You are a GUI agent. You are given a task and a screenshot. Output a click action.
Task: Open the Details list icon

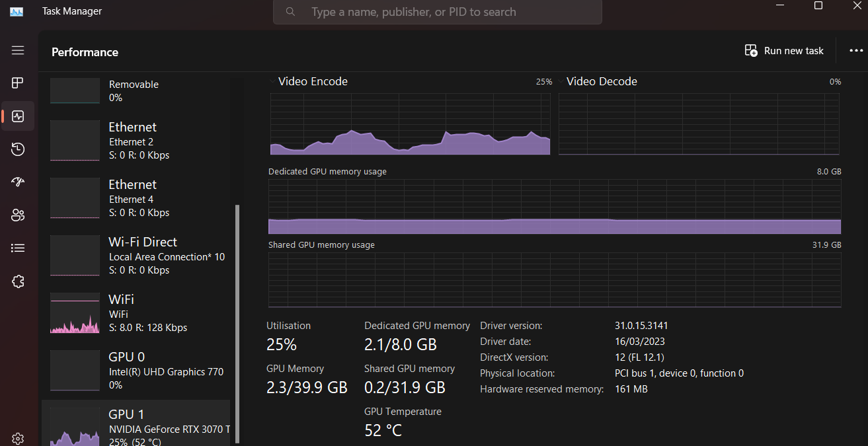(18, 248)
